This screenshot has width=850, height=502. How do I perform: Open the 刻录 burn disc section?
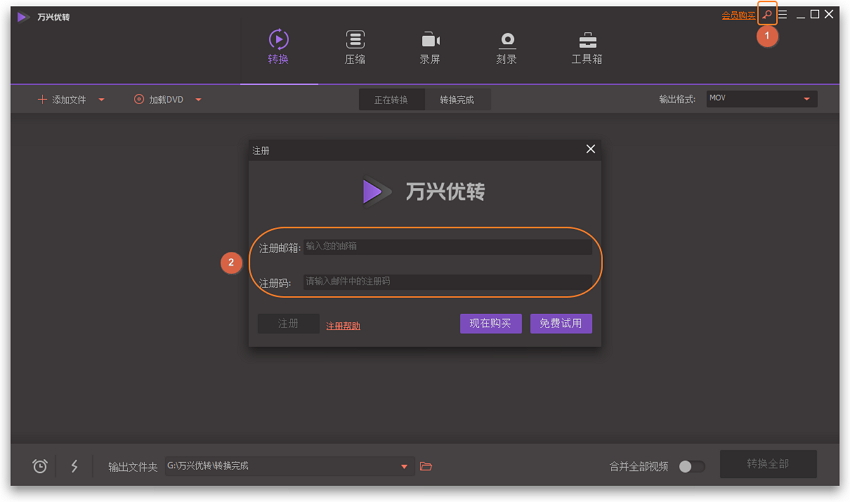(x=507, y=47)
